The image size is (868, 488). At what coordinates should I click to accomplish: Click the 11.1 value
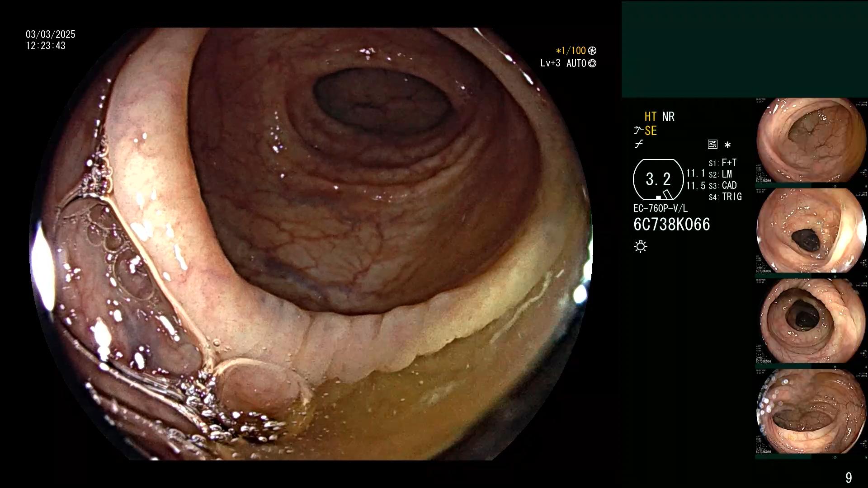(x=696, y=173)
